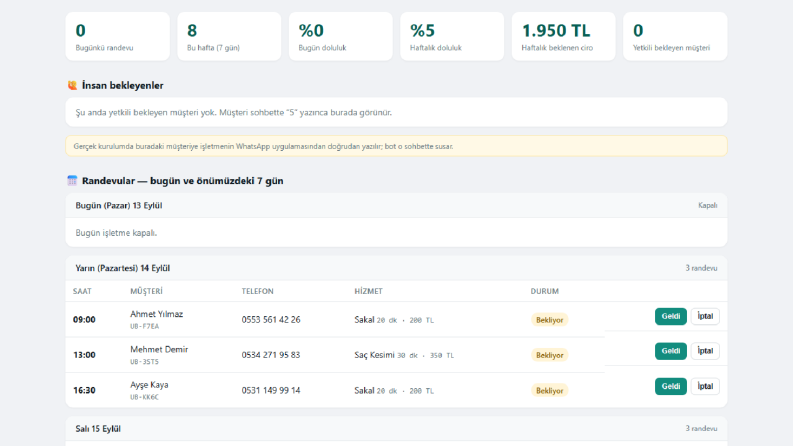Mark Mehmet Demir as Geldi

pyautogui.click(x=671, y=351)
